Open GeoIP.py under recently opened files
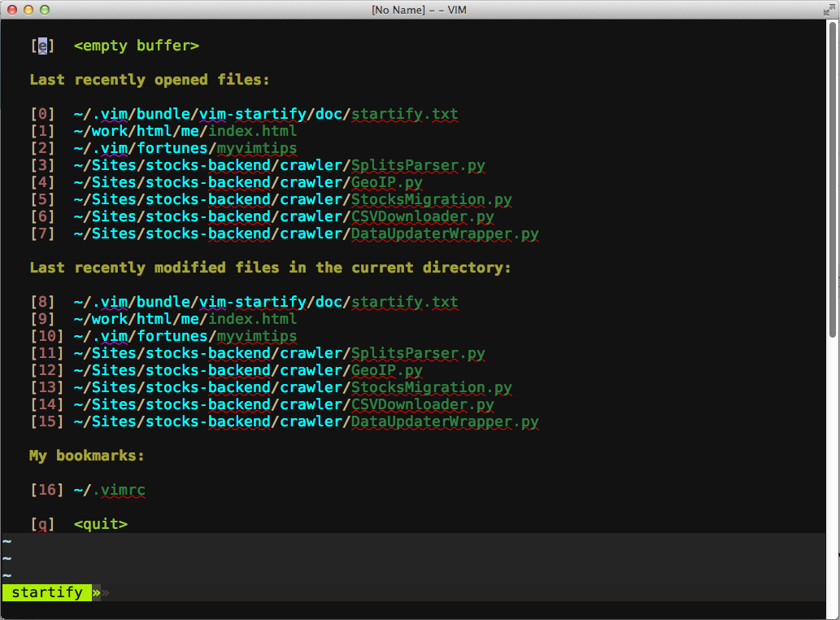 (386, 182)
